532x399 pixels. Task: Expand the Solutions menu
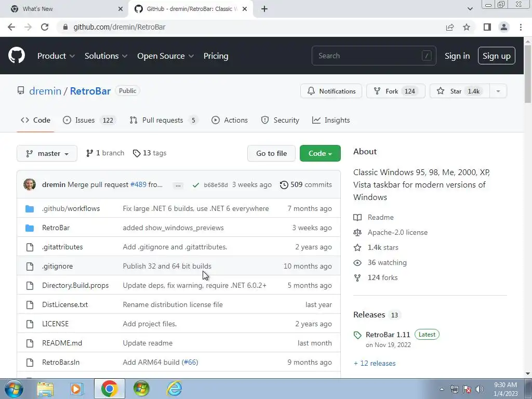(x=106, y=56)
